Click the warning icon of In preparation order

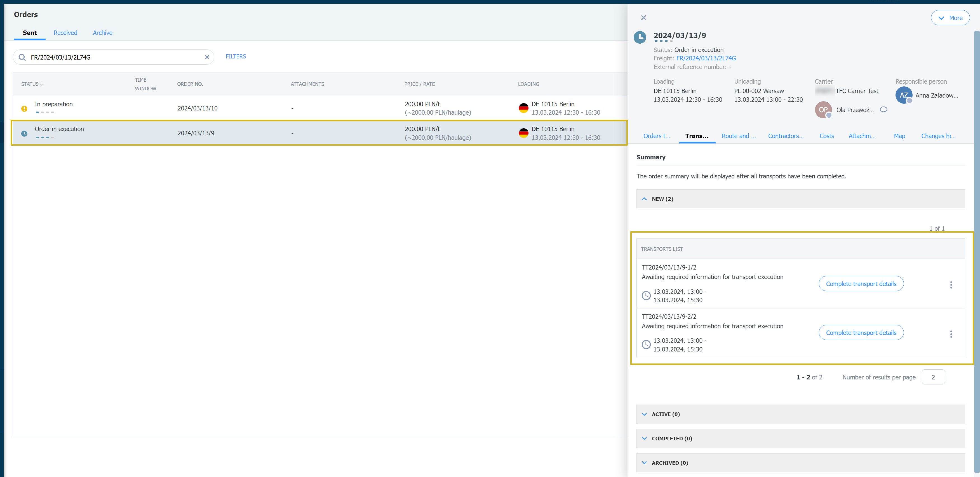(24, 109)
